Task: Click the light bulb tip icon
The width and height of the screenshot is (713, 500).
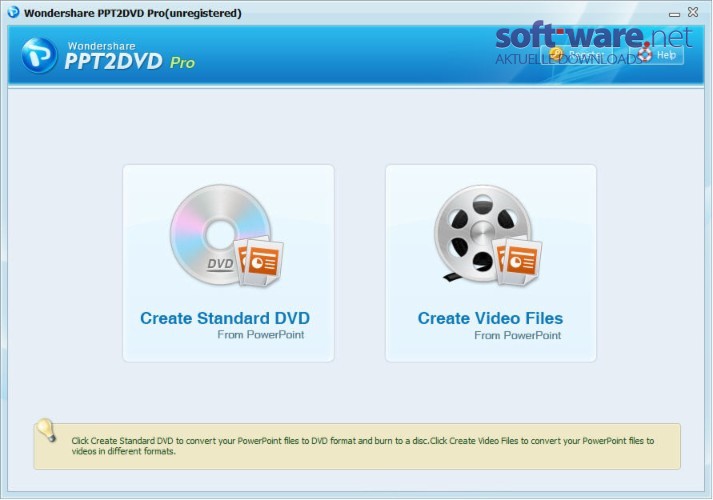Action: 46,430
